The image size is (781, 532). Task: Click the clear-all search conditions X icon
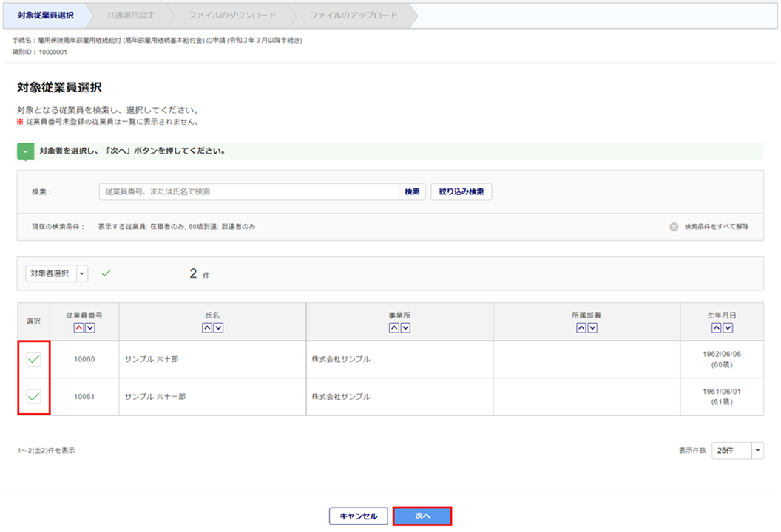[x=674, y=227]
